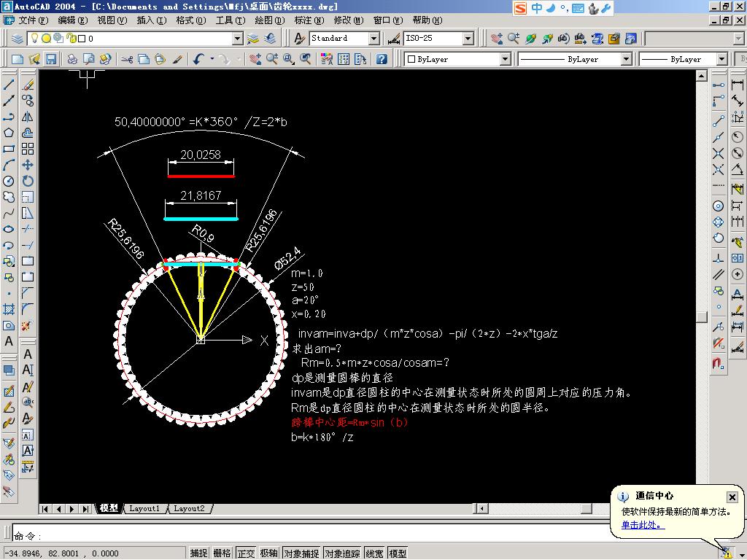The width and height of the screenshot is (747, 560).
Task: Close the 通信中心 notification balloon
Action: [x=732, y=497]
